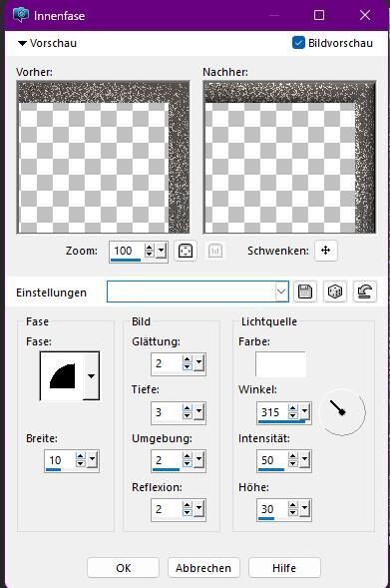Click the Abbrechen button
Viewport: 390px width, 588px height.
pyautogui.click(x=203, y=568)
